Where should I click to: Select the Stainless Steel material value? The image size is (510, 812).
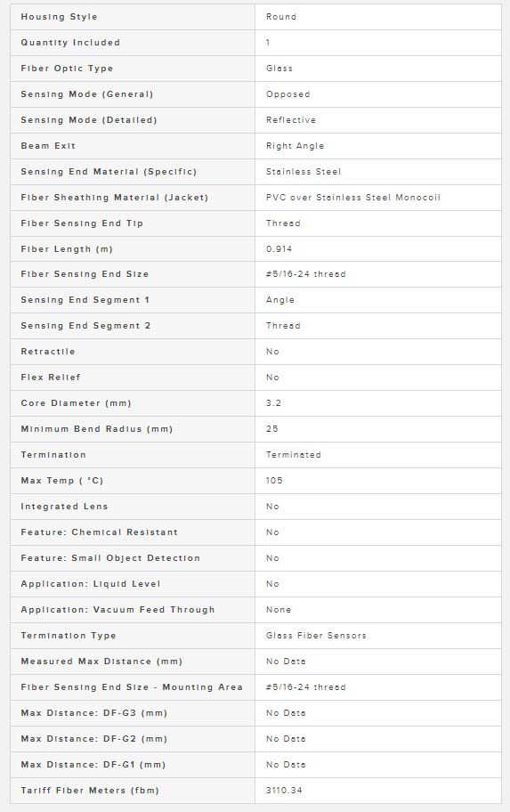point(304,172)
